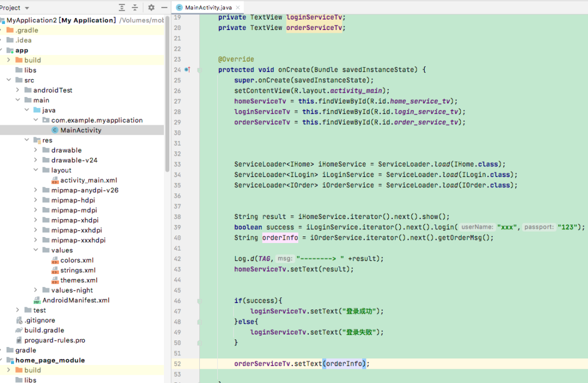Image resolution: width=588 pixels, height=383 pixels.
Task: Click the MainActivity class icon in the tree
Action: point(55,130)
